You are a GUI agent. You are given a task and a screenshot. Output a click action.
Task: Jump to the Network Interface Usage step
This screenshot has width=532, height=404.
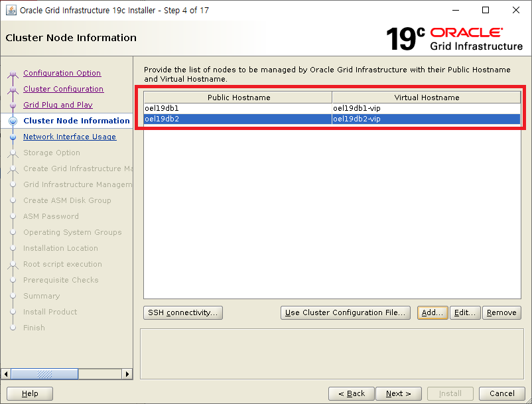[70, 137]
